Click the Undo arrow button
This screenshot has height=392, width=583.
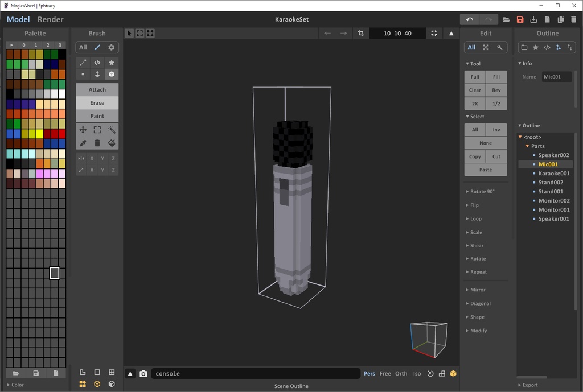click(469, 20)
